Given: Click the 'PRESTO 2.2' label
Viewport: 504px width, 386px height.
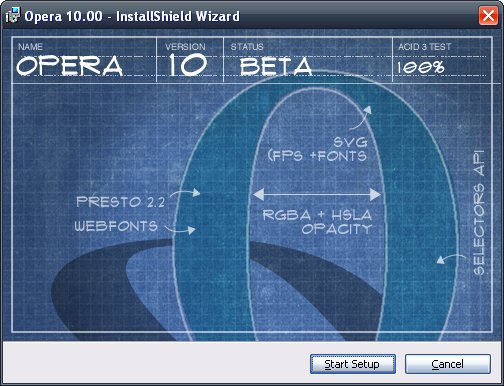Looking at the screenshot, I should (x=120, y=202).
